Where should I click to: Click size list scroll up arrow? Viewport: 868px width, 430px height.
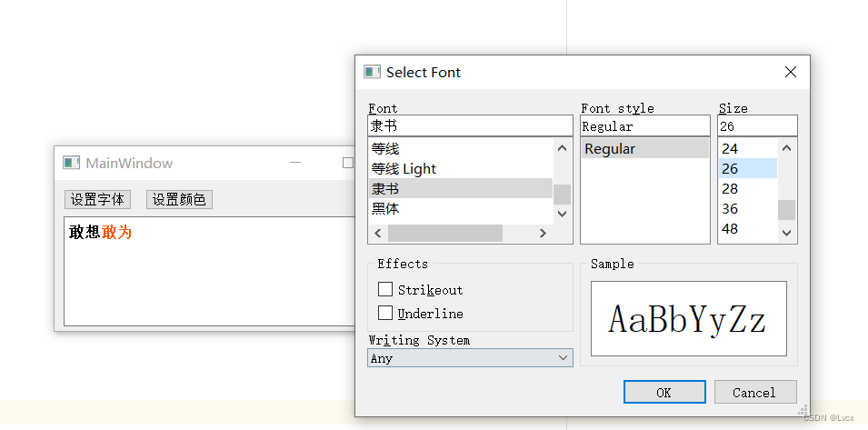(x=786, y=148)
